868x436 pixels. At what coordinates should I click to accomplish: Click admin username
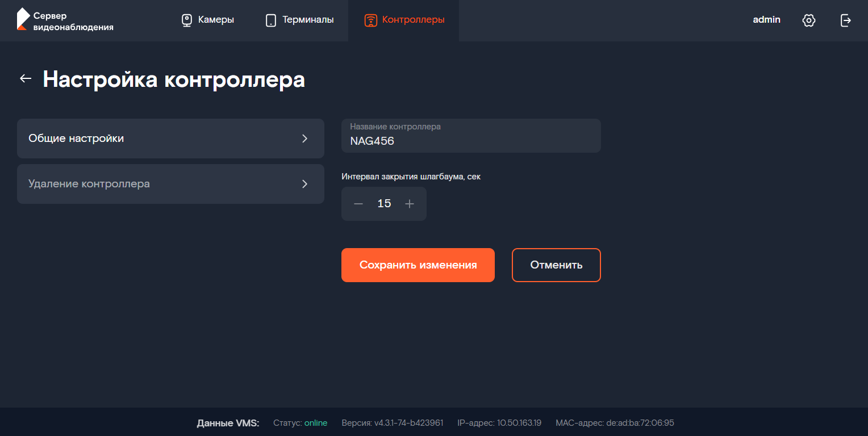766,20
